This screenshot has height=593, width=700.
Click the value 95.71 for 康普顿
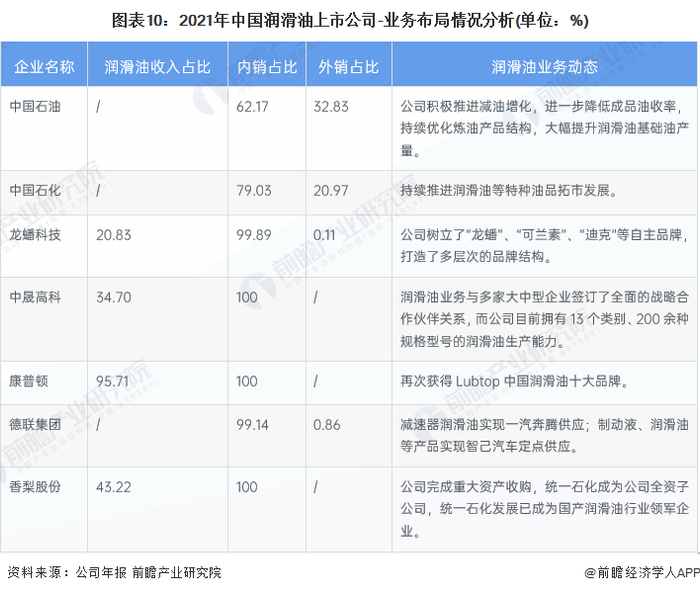(112, 381)
